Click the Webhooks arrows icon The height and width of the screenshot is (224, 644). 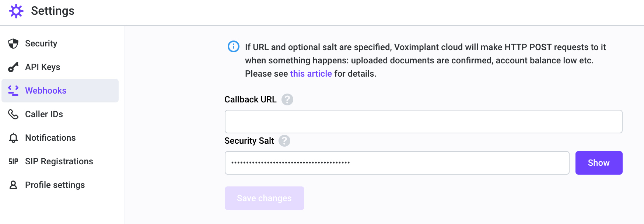coord(13,91)
